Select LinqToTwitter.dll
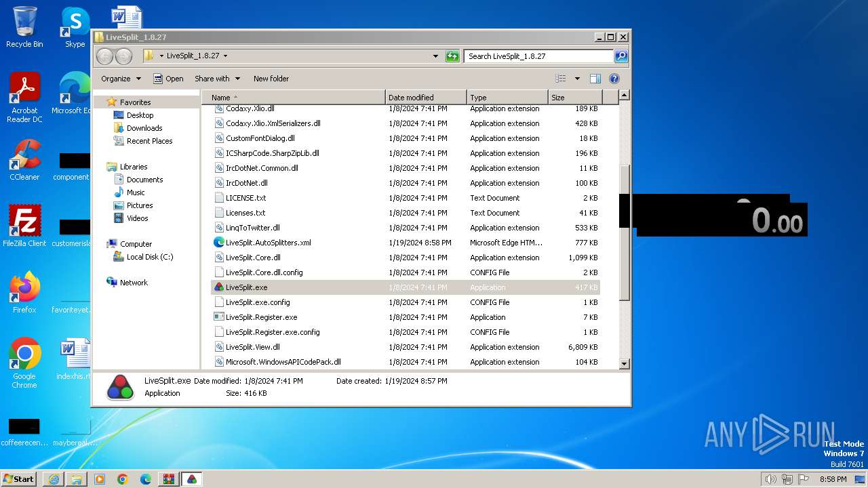 (x=406, y=228)
